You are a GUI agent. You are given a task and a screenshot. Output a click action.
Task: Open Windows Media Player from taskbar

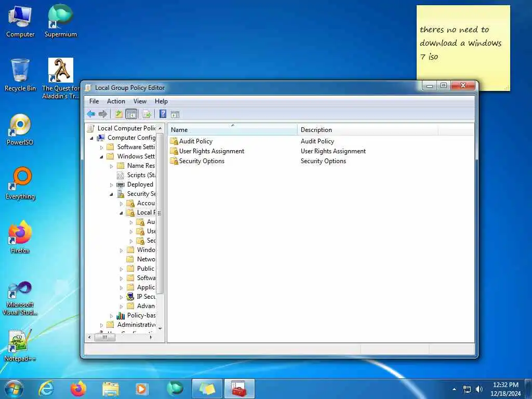tap(141, 389)
